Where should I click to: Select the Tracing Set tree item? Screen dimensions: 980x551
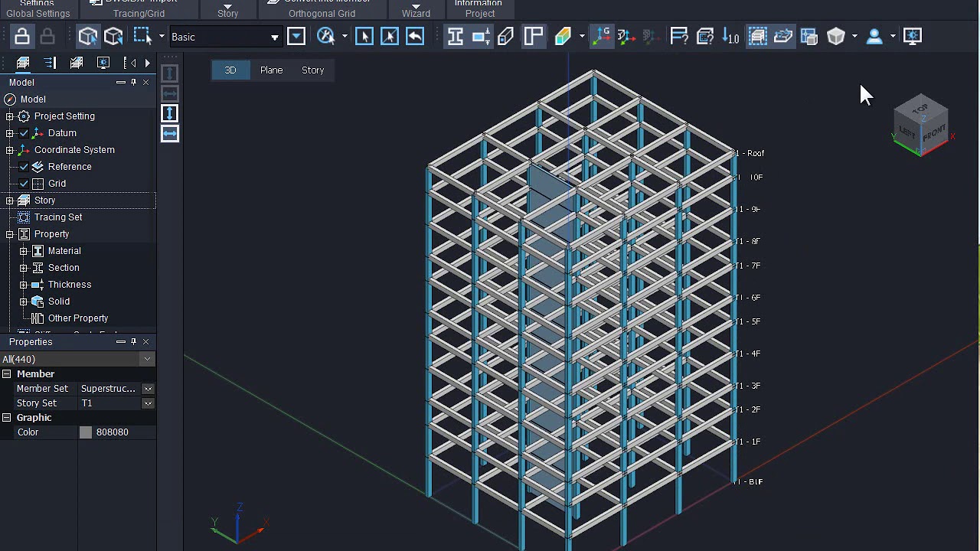(58, 217)
